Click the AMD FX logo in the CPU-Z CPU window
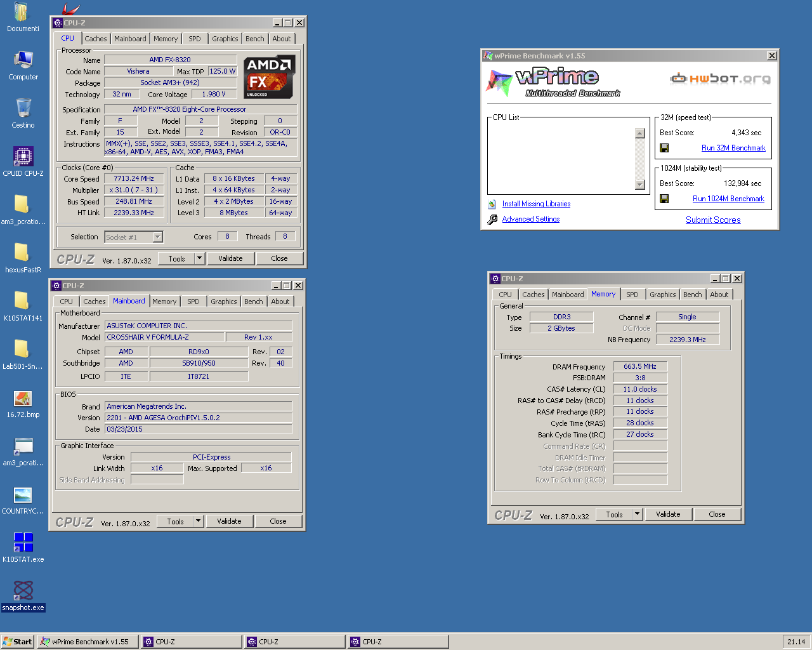812x650 pixels. pyautogui.click(x=269, y=77)
